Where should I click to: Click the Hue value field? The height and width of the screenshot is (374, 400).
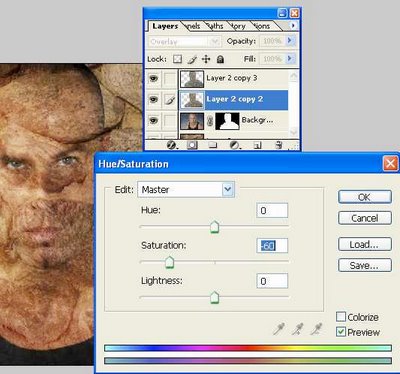pos(272,210)
